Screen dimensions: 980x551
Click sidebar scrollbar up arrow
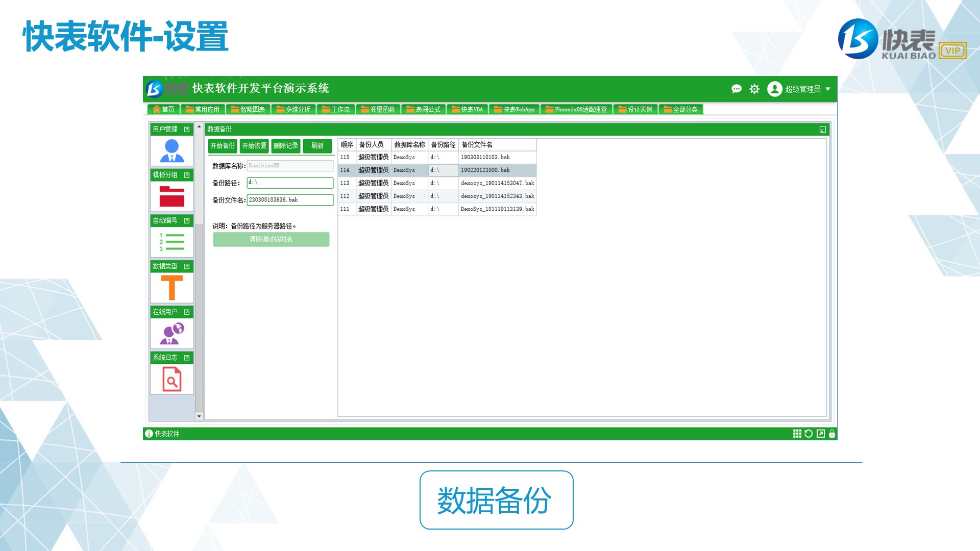coord(199,127)
